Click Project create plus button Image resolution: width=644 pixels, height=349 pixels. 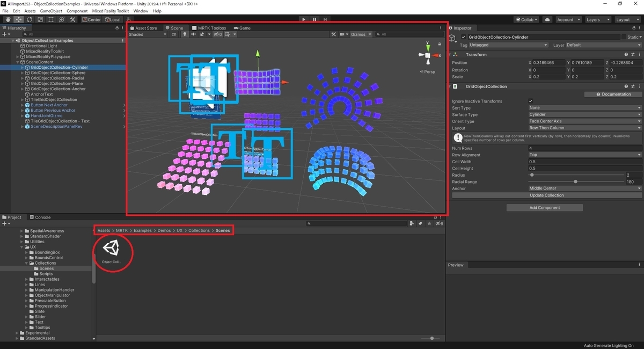click(x=5, y=223)
